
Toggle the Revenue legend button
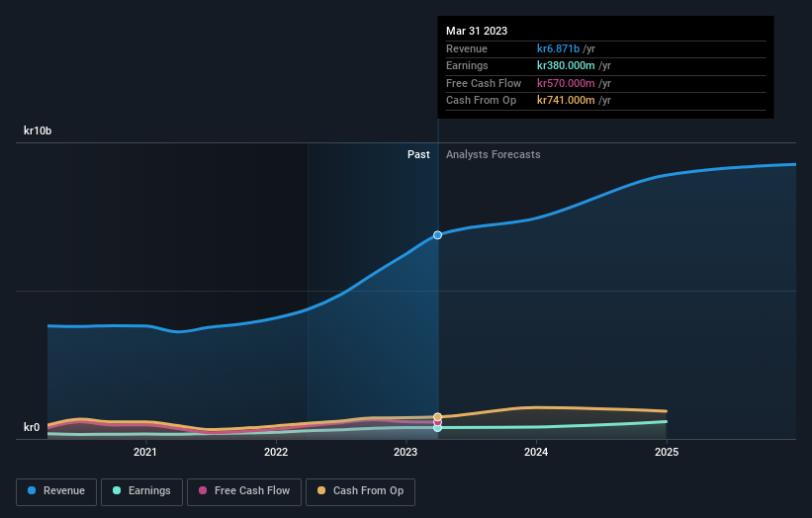tap(56, 491)
